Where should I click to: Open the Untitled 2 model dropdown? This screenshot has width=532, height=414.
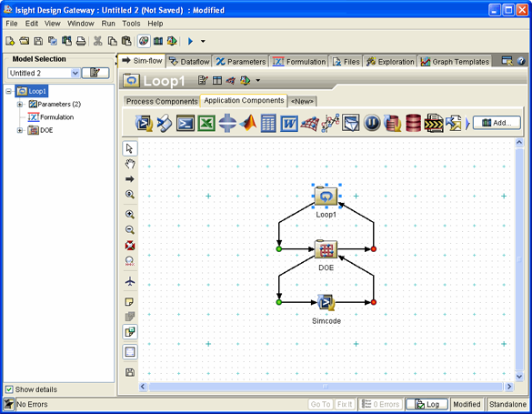click(75, 73)
